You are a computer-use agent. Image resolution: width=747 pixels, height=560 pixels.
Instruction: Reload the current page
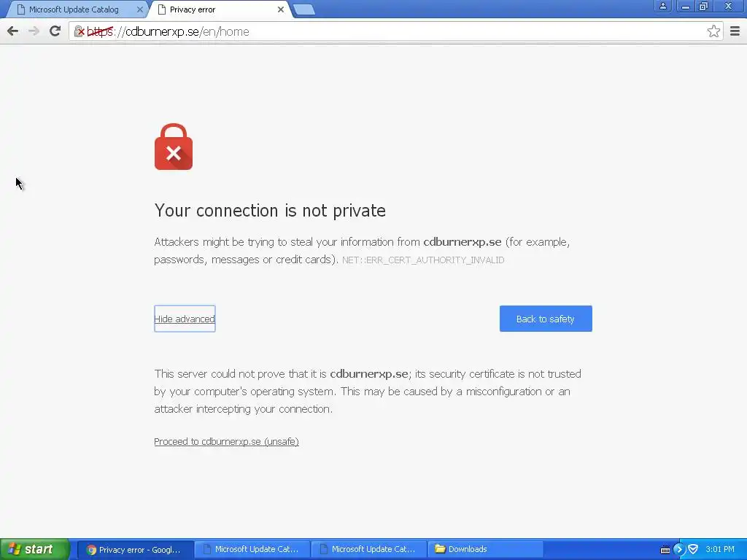pyautogui.click(x=55, y=31)
